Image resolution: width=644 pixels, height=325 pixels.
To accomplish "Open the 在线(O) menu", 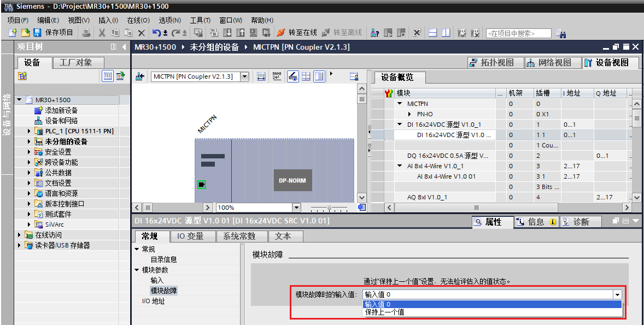I will (138, 20).
